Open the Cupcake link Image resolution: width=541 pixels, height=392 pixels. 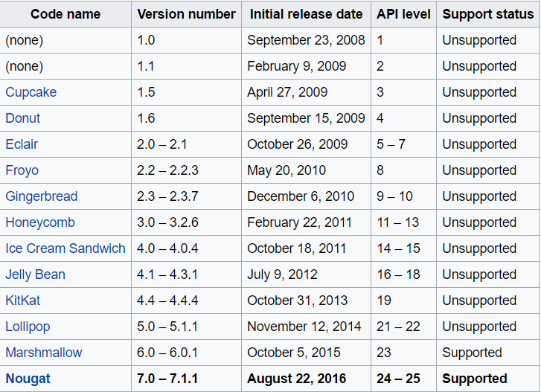click(31, 92)
